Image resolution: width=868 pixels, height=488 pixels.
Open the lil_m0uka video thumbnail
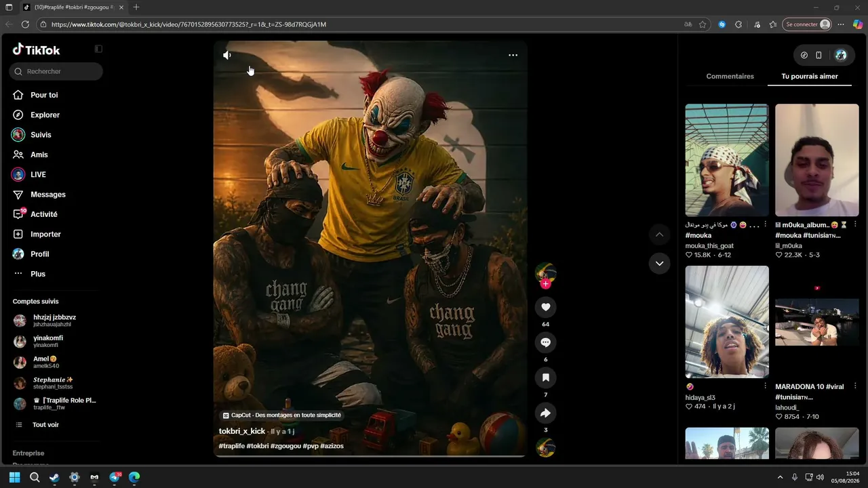click(x=816, y=160)
